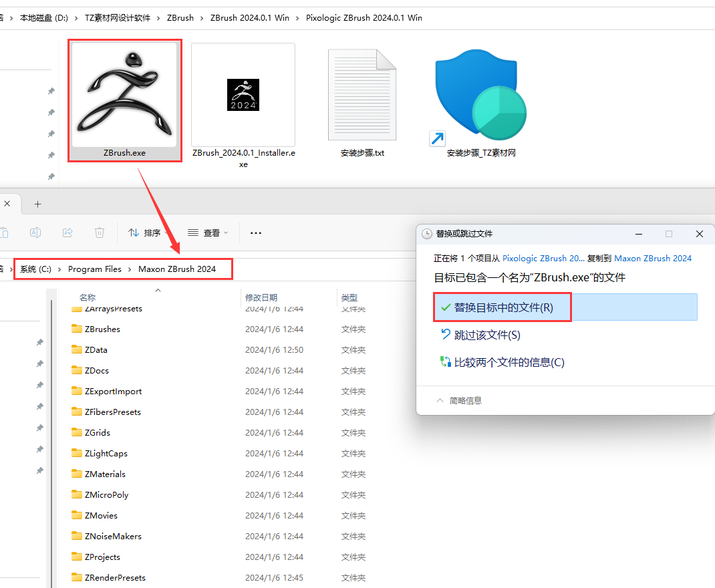Click the share toolbar icon

tap(67, 233)
